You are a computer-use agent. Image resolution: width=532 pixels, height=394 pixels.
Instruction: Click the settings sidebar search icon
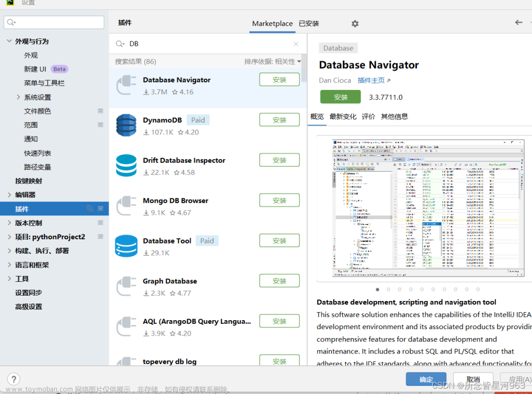coord(11,22)
